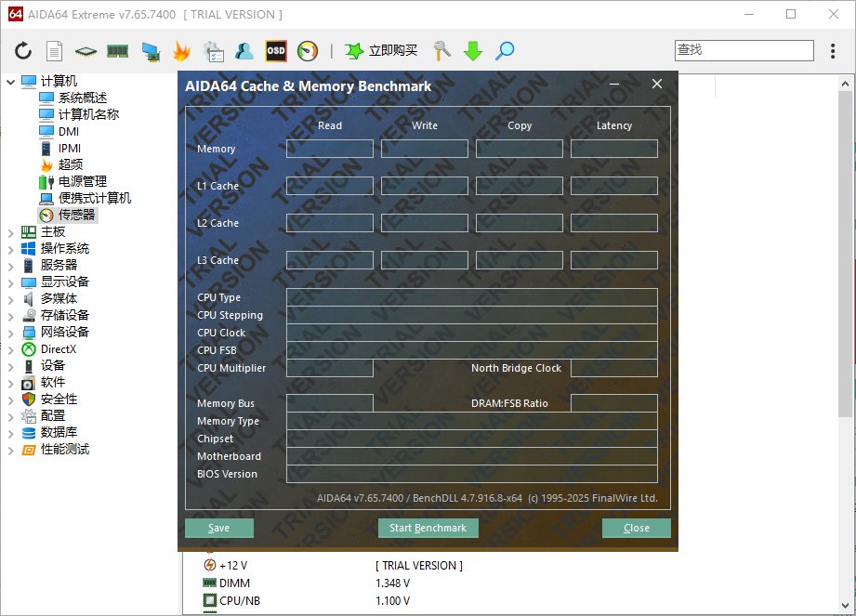The width and height of the screenshot is (856, 616).
Task: Open the checklist diagnostics toolbar icon
Action: [214, 52]
